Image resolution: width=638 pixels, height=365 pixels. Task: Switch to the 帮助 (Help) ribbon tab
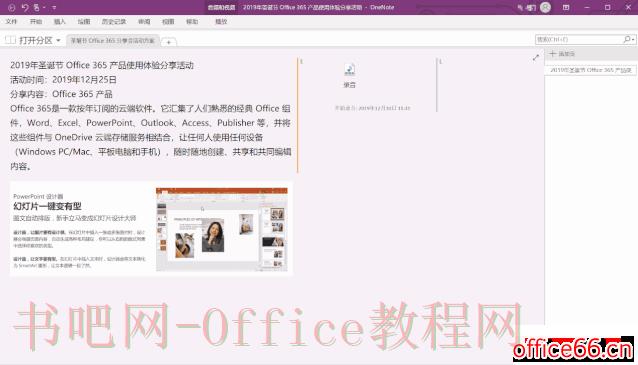(x=192, y=22)
